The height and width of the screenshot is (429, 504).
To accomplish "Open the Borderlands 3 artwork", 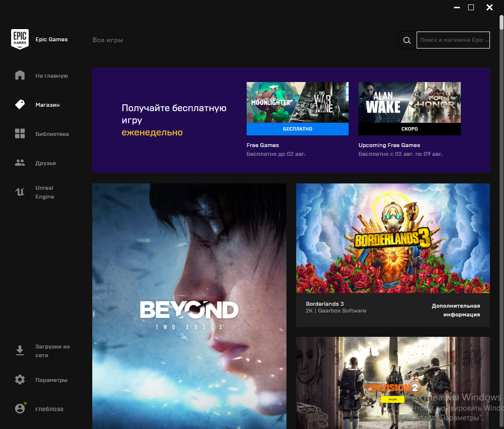I will coord(393,238).
